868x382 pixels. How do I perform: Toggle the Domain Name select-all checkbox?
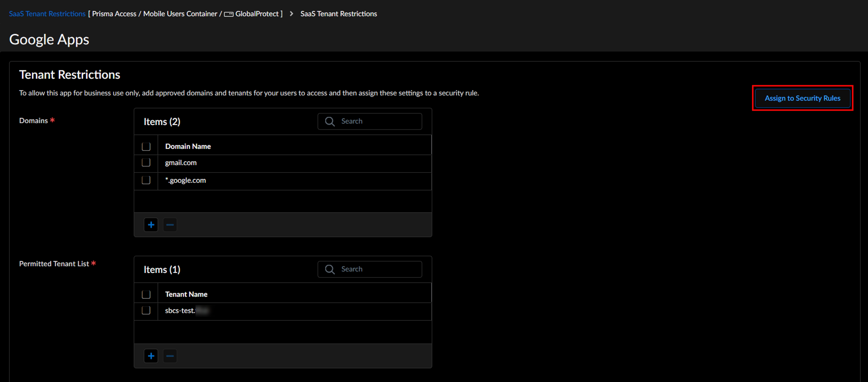[146, 146]
